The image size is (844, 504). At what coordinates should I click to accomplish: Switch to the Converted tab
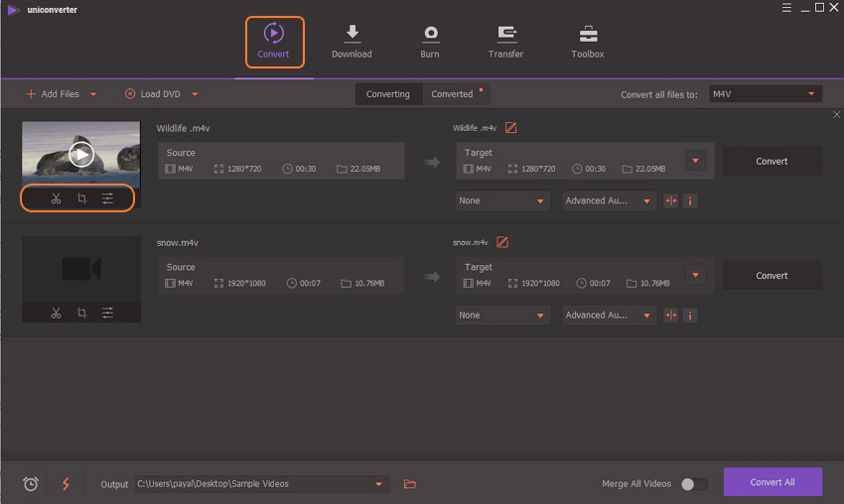coord(452,94)
